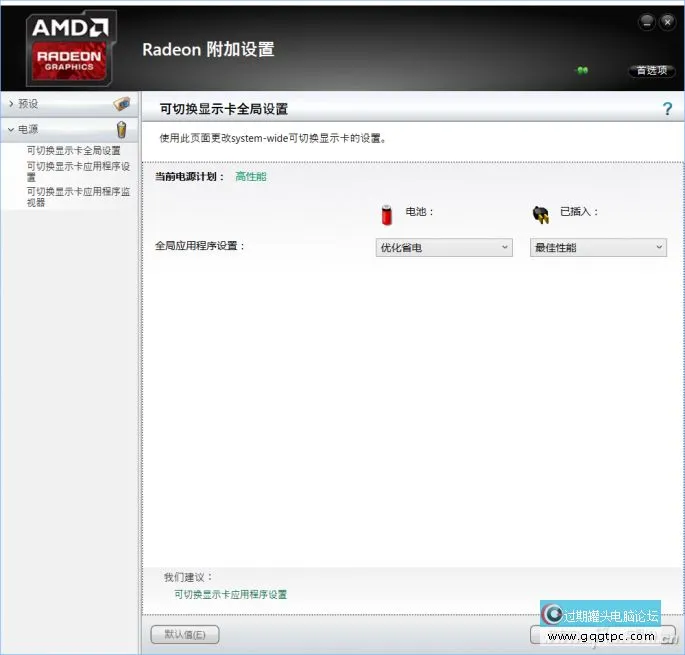Open the battery 优化省电 dropdown
685x655 pixels.
pyautogui.click(x=444, y=247)
